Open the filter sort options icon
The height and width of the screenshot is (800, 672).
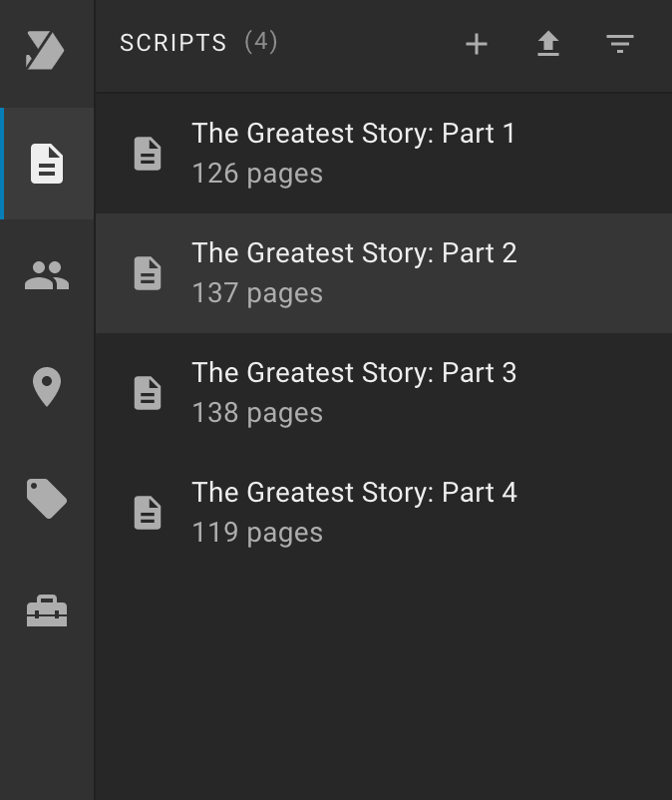click(620, 44)
